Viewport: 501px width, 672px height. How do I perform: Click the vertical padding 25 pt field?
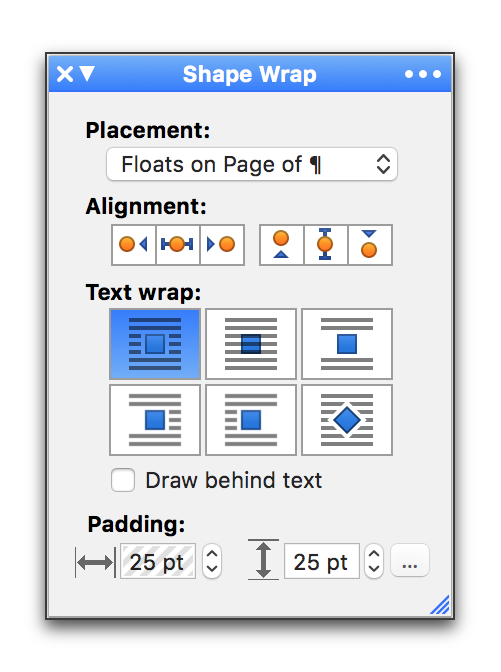pos(321,561)
